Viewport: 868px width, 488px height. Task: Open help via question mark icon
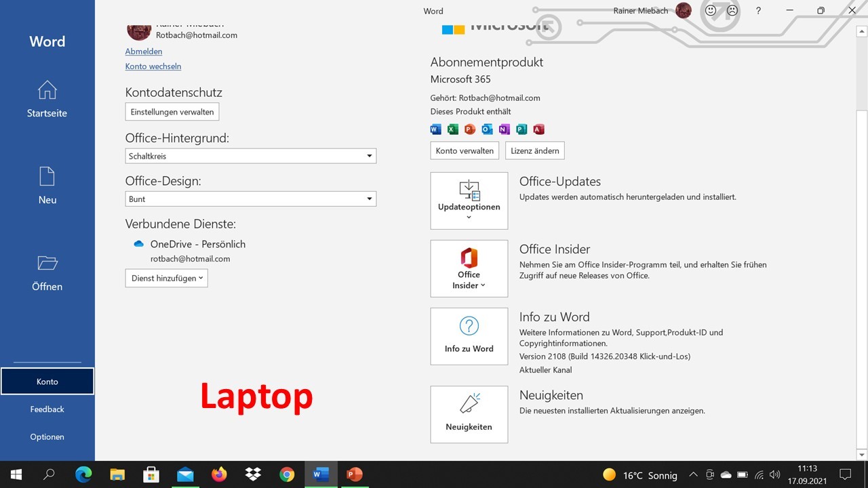pyautogui.click(x=758, y=11)
